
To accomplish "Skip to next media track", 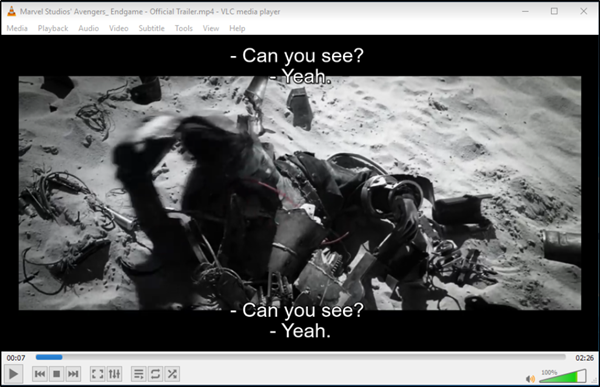I will coord(73,374).
